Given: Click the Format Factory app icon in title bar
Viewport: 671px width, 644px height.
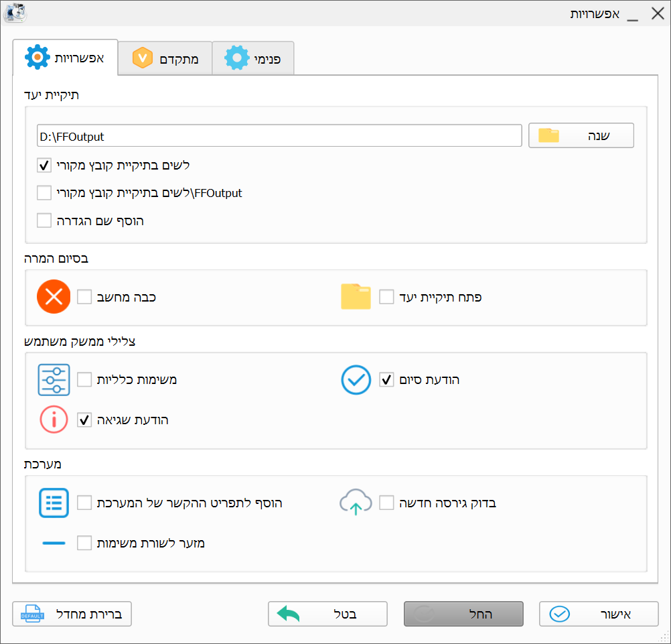Looking at the screenshot, I should pyautogui.click(x=15, y=13).
